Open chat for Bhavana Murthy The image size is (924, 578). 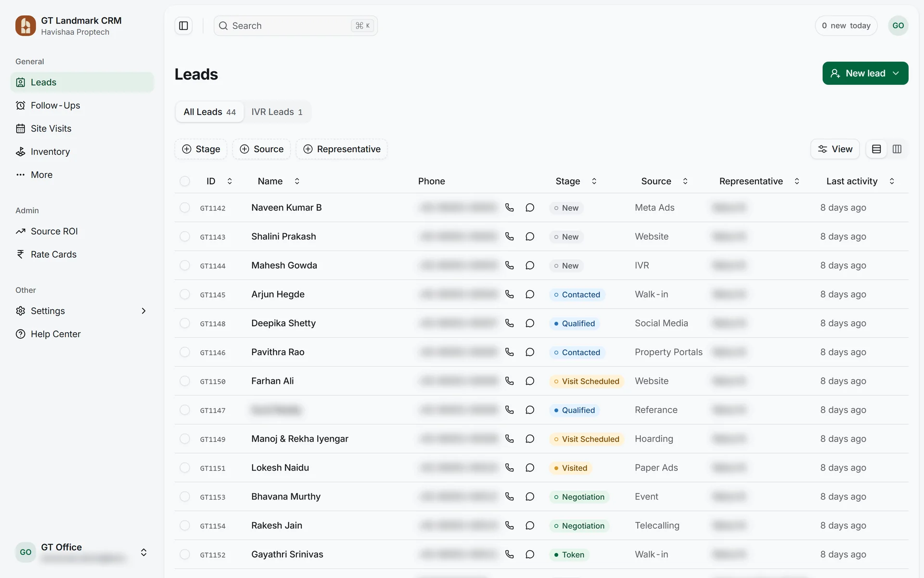coord(530,497)
